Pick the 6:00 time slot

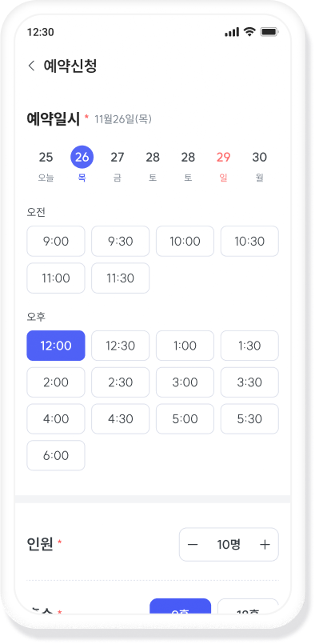click(56, 455)
